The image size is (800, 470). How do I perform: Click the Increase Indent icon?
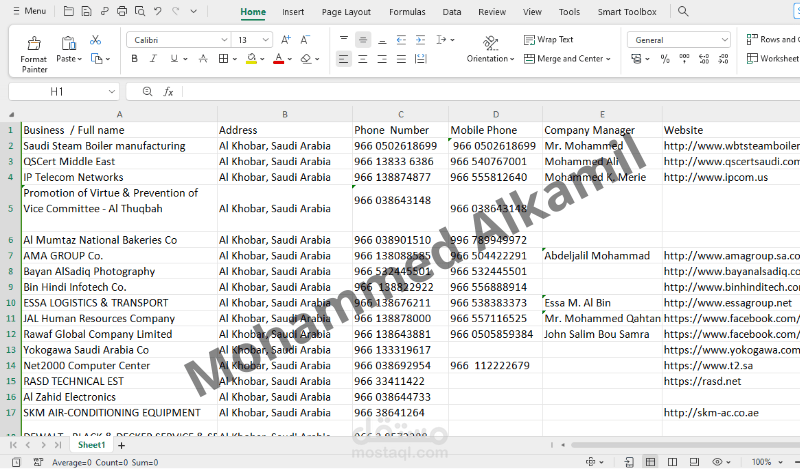click(420, 39)
